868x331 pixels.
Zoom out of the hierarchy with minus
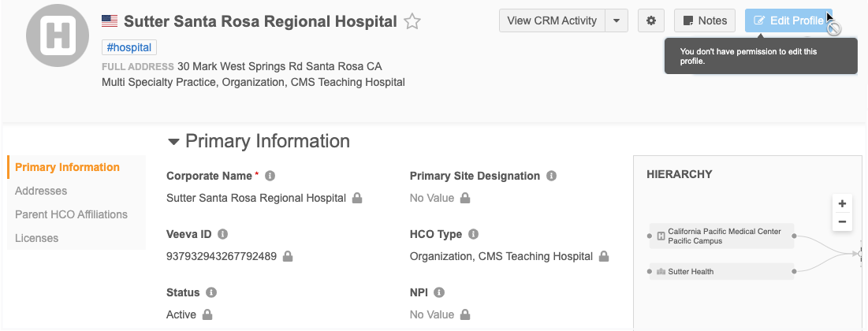pos(842,221)
